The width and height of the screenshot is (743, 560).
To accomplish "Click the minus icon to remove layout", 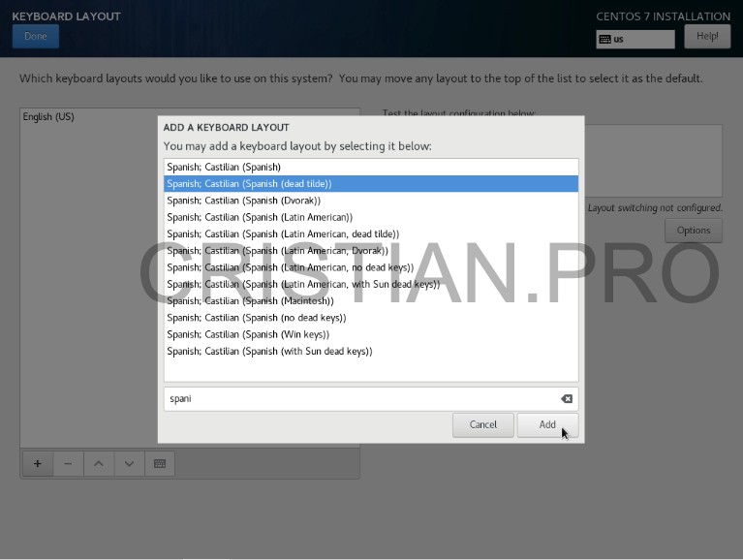I will 68,463.
